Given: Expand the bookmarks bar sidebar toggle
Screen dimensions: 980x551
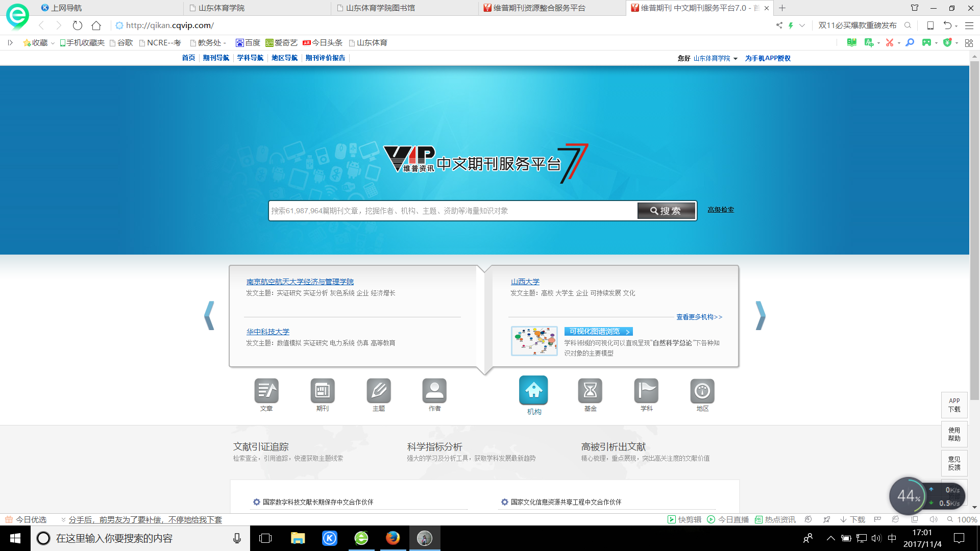Looking at the screenshot, I should tap(10, 43).
